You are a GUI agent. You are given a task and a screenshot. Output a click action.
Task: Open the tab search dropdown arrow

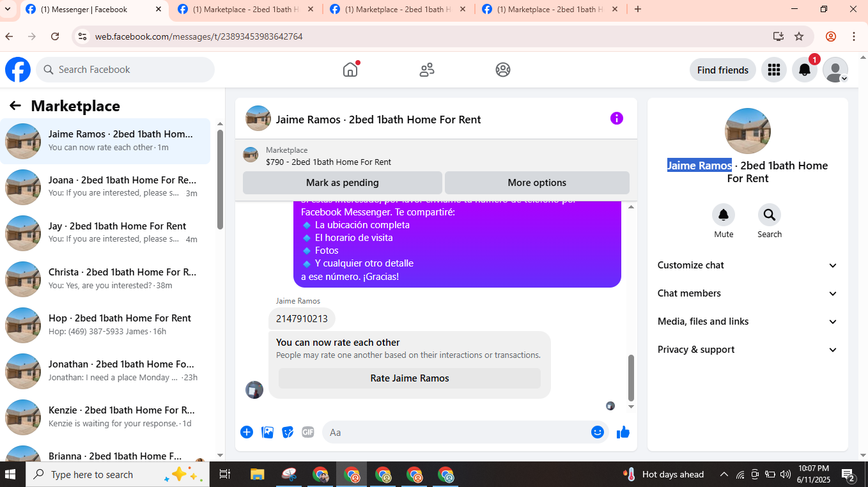8,9
